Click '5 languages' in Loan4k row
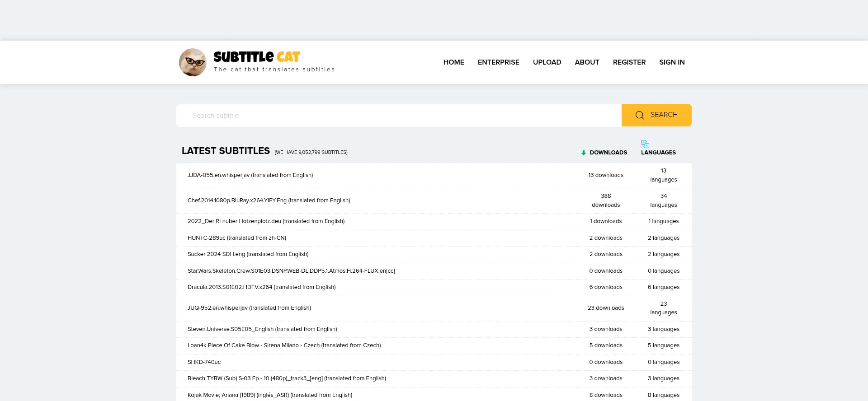 [x=664, y=345]
